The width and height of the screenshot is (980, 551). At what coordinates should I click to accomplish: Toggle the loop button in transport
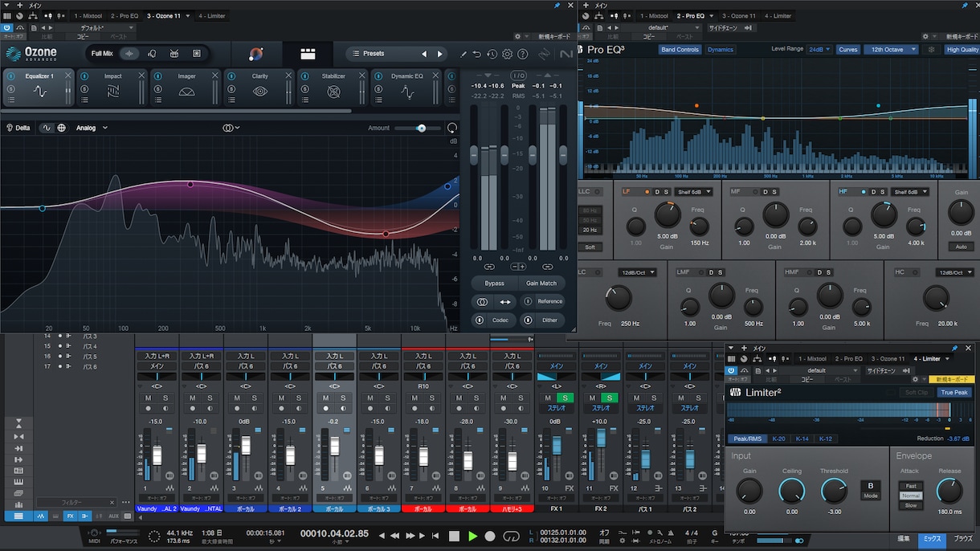click(x=511, y=536)
